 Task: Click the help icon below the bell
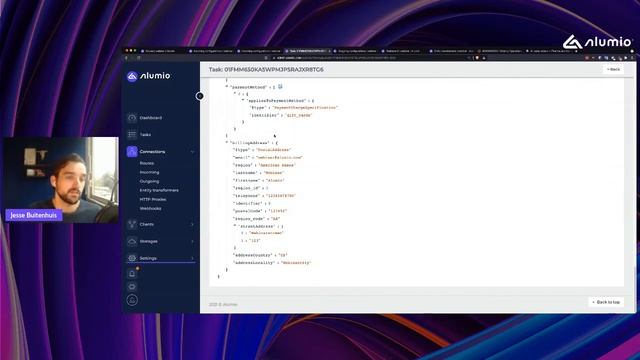tap(132, 287)
